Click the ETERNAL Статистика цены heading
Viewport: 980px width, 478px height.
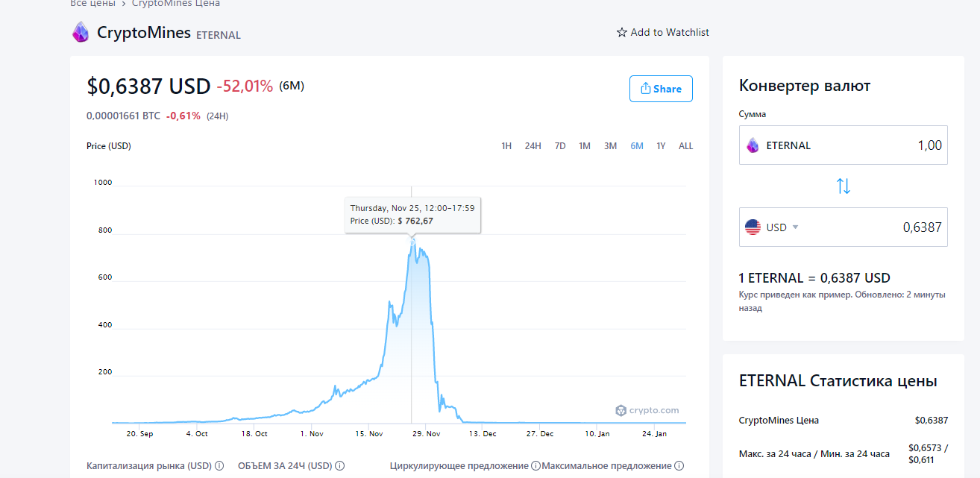(x=838, y=381)
